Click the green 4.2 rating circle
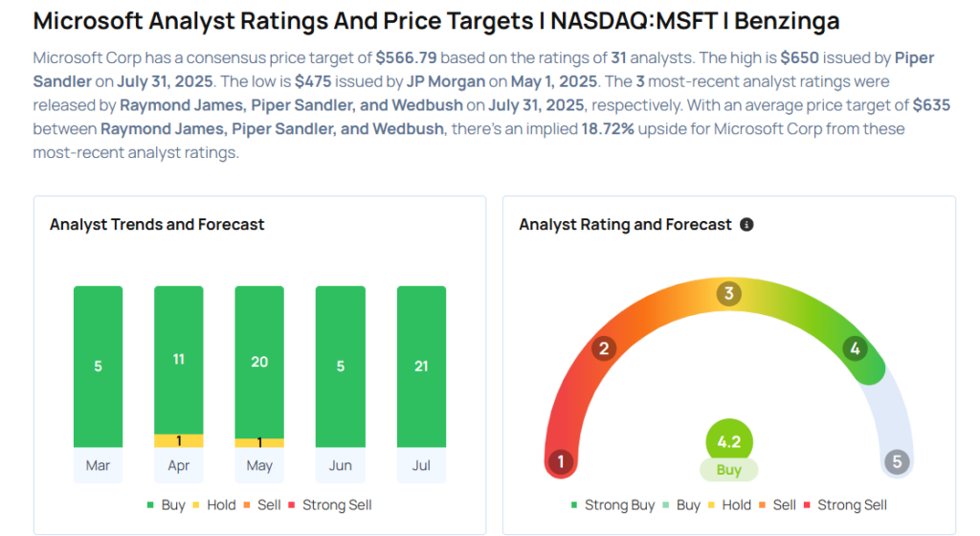This screenshot has width=980, height=536. pyautogui.click(x=729, y=442)
